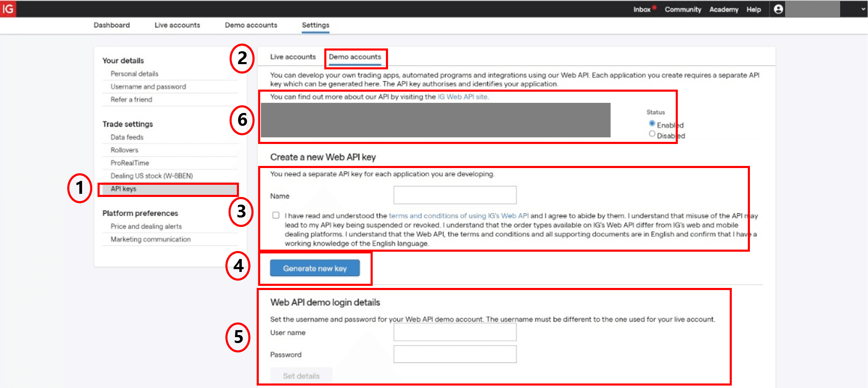Tick the terms and conditions checkbox
Screen dimensions: 868x388
(x=276, y=215)
